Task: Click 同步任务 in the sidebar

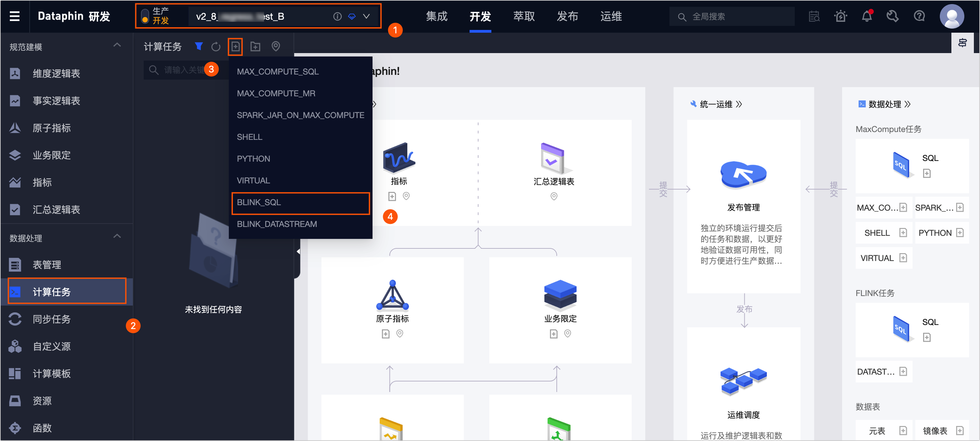Action: click(52, 319)
